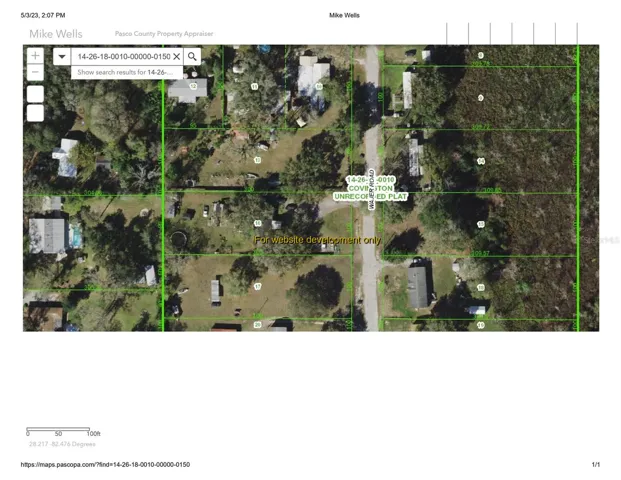Viewport: 621px width, 480px height.
Task: Click the 'For website development only' watermark
Action: [317, 240]
